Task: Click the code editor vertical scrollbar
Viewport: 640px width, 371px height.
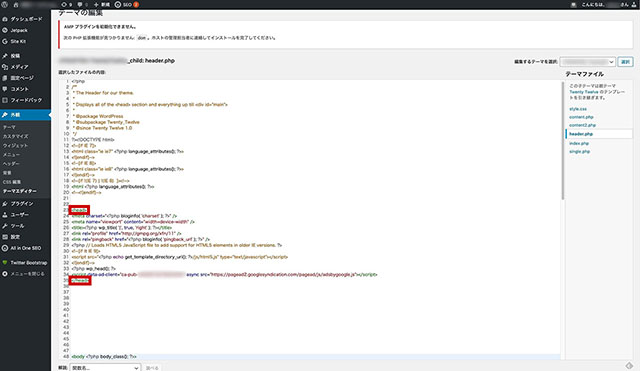Action: point(563,141)
